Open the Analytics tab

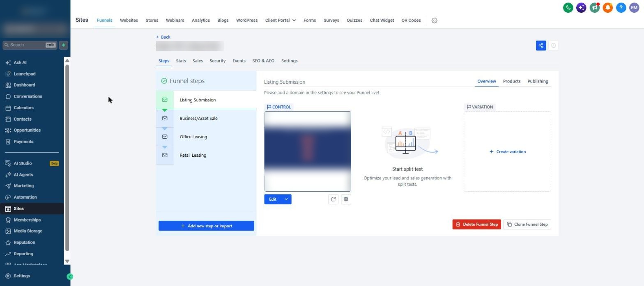point(201,21)
